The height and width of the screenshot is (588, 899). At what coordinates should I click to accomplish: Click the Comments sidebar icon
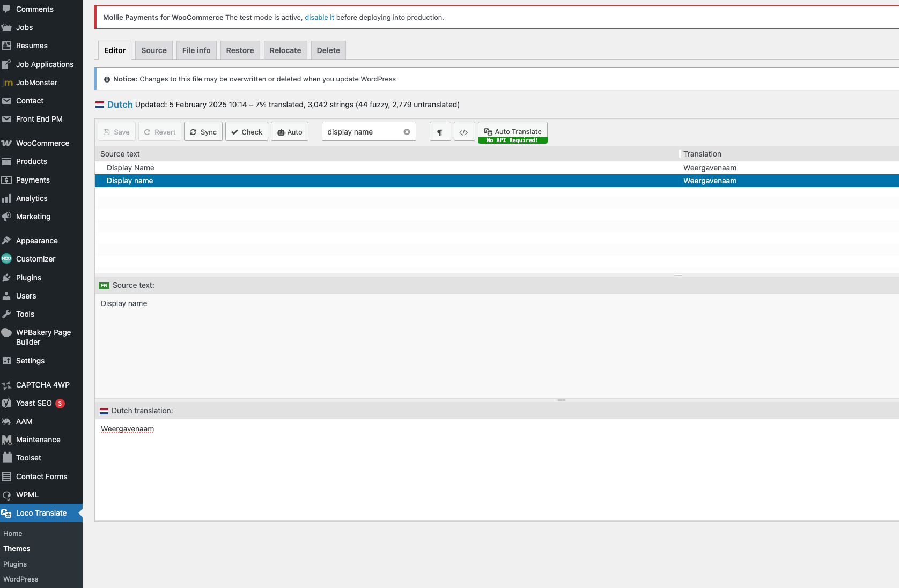click(6, 9)
